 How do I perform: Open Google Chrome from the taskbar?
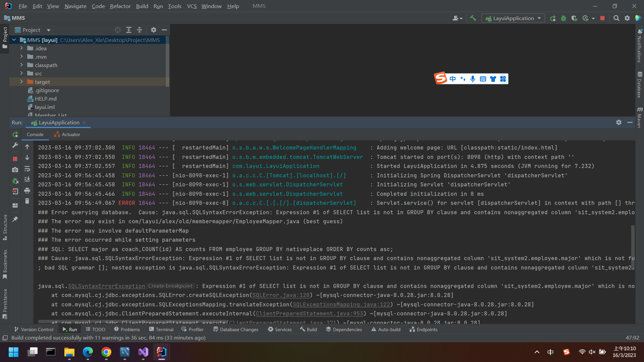coord(106,352)
